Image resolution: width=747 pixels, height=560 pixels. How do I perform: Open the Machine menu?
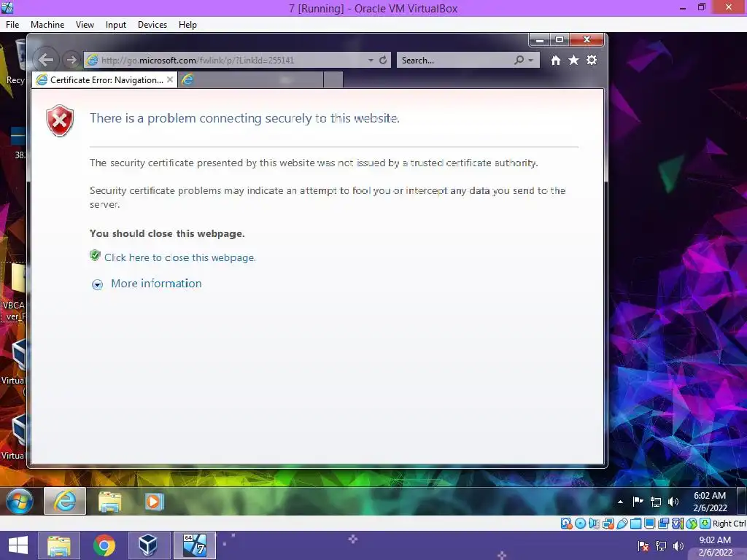coord(47,25)
